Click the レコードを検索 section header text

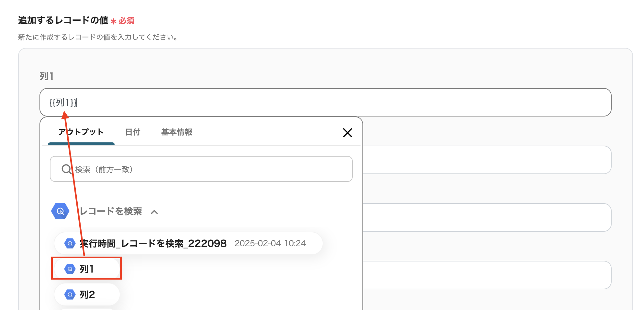point(111,211)
